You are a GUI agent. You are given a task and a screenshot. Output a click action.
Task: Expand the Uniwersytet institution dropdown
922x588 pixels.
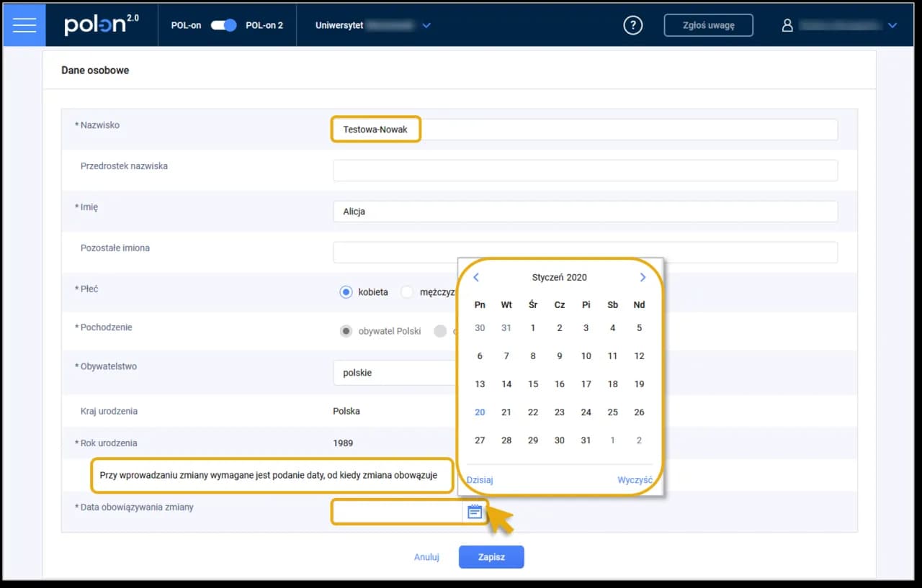(426, 25)
